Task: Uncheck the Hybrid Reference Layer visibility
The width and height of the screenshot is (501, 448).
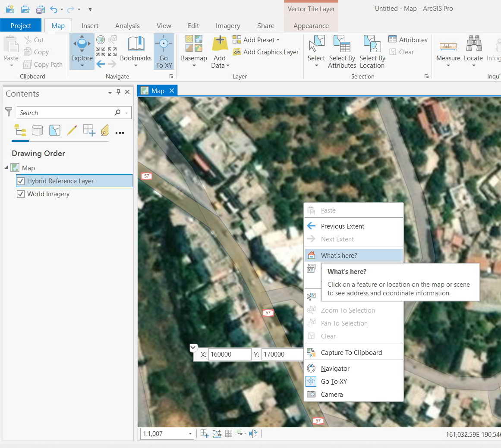Action: (20, 181)
